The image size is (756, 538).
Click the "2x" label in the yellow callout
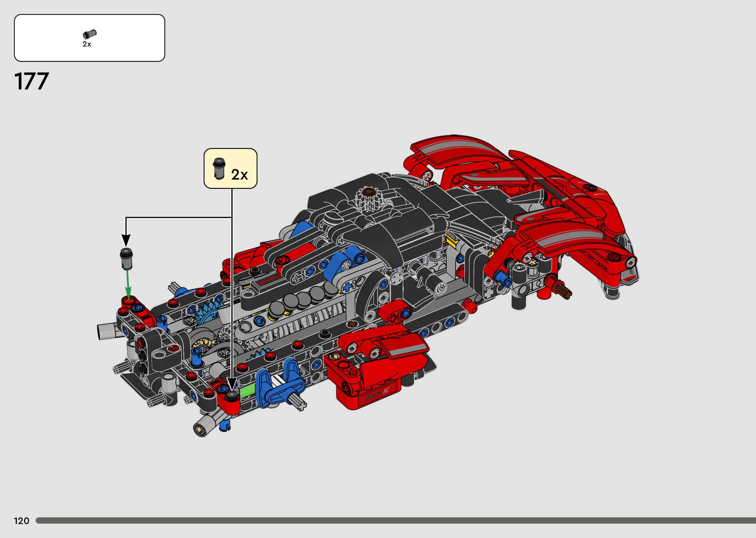coord(239,174)
